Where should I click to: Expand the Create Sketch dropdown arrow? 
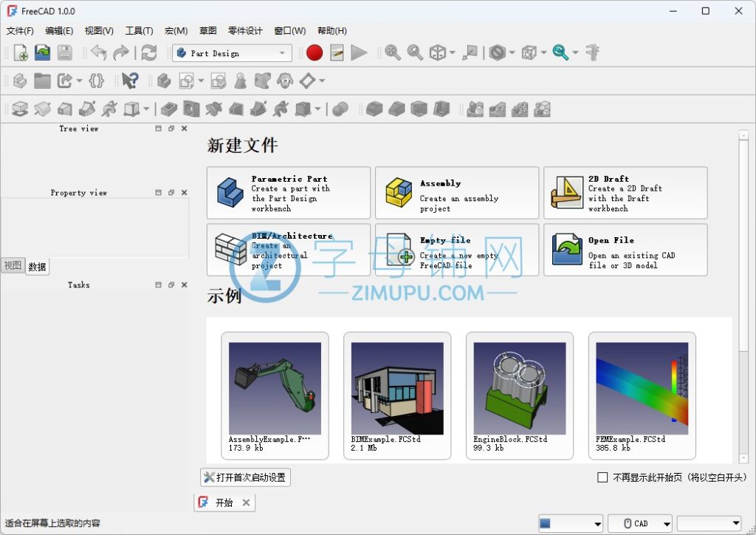point(201,81)
